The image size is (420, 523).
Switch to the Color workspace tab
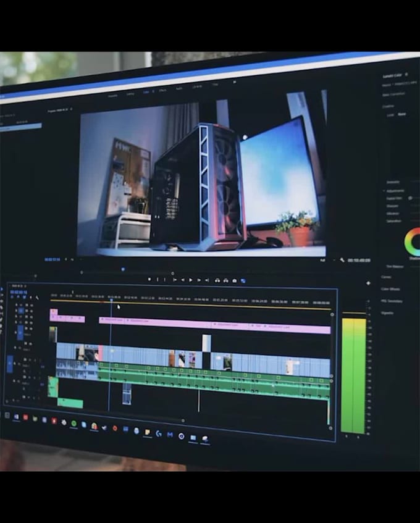(146, 92)
